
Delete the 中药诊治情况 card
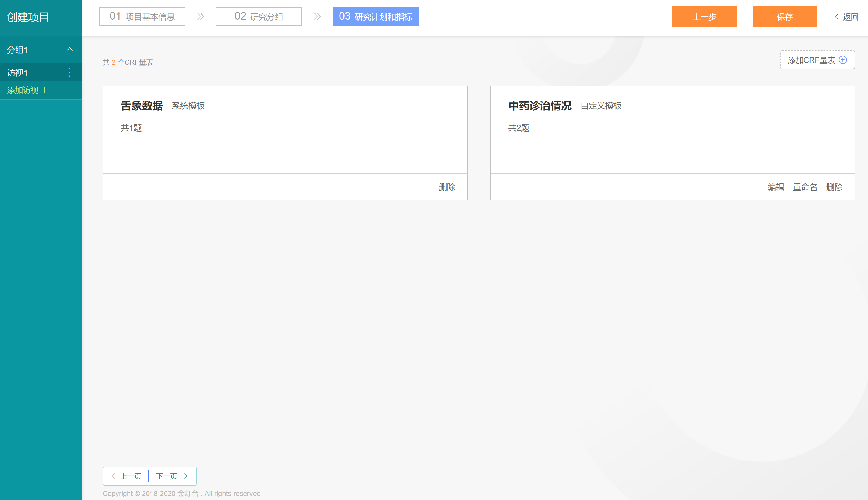click(x=834, y=187)
